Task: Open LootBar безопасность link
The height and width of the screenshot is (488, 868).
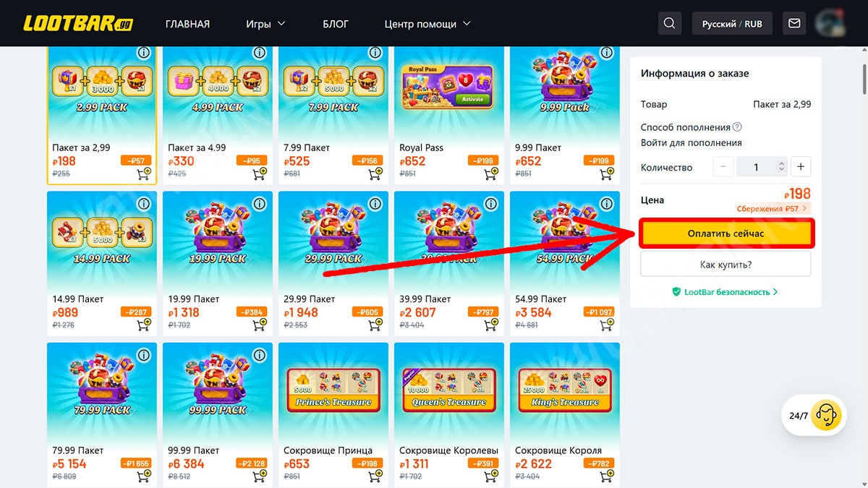Action: click(726, 292)
